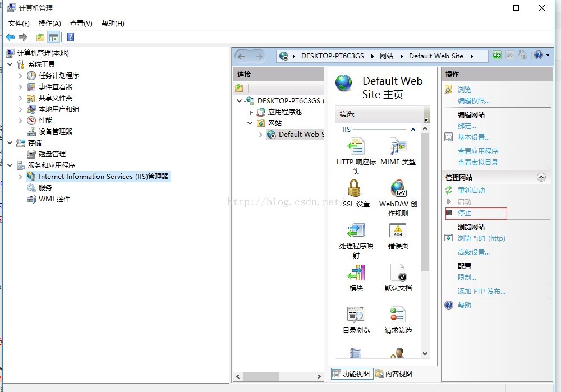Collapse the IIS feature group
The width and height of the screenshot is (561, 392).
pyautogui.click(x=413, y=129)
